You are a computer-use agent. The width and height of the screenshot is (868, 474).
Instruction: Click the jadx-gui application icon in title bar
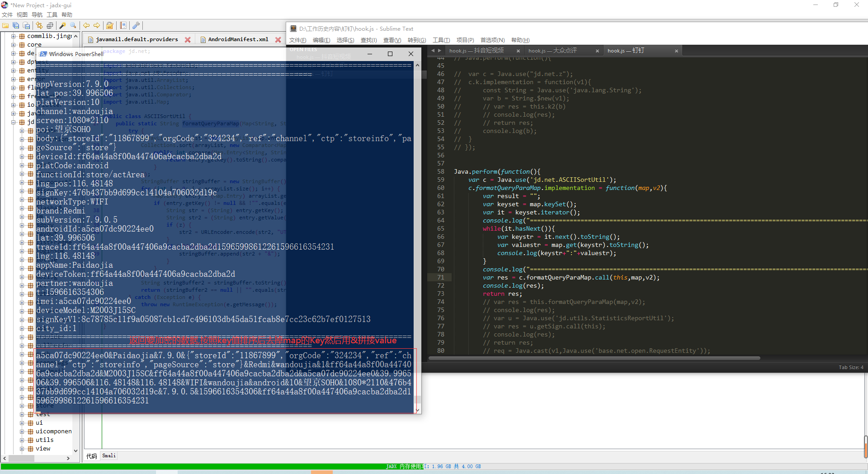point(5,5)
